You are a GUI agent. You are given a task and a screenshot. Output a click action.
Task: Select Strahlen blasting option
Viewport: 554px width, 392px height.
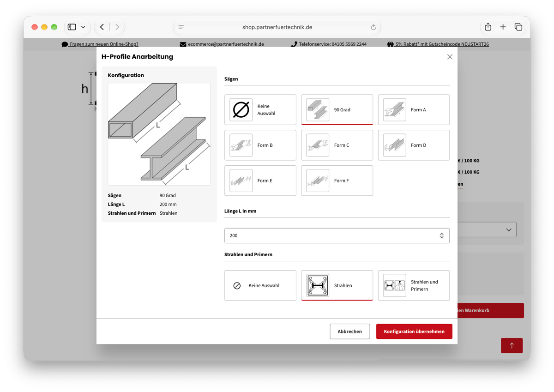point(337,286)
